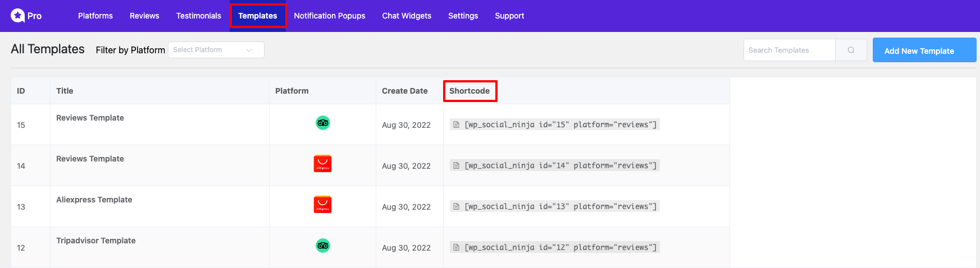Screen dimensions: 980x268
Task: Copy shortcode icon for template id 13
Action: pyautogui.click(x=457, y=206)
